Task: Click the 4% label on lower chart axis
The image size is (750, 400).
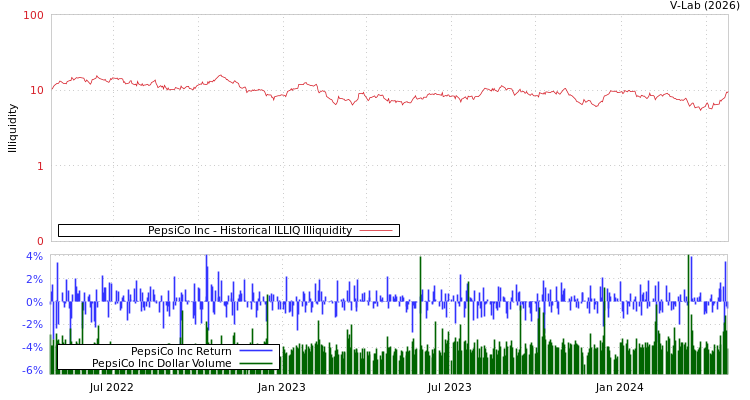Action: pyautogui.click(x=34, y=256)
